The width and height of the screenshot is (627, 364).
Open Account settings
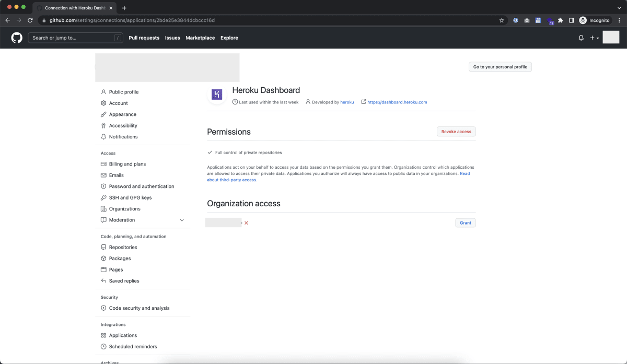(119, 103)
